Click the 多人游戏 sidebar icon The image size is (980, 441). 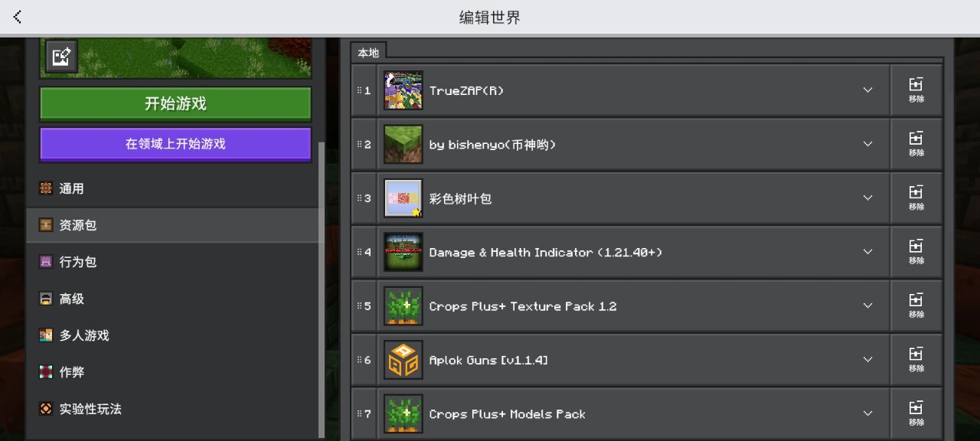coord(46,335)
